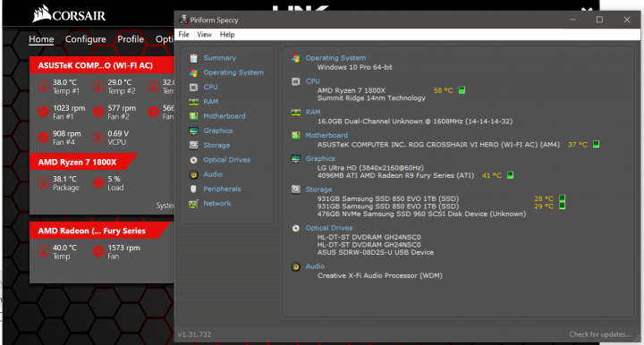This screenshot has height=345, width=644.
Task: Open the RAM heading link in summary pane
Action: [x=313, y=112]
